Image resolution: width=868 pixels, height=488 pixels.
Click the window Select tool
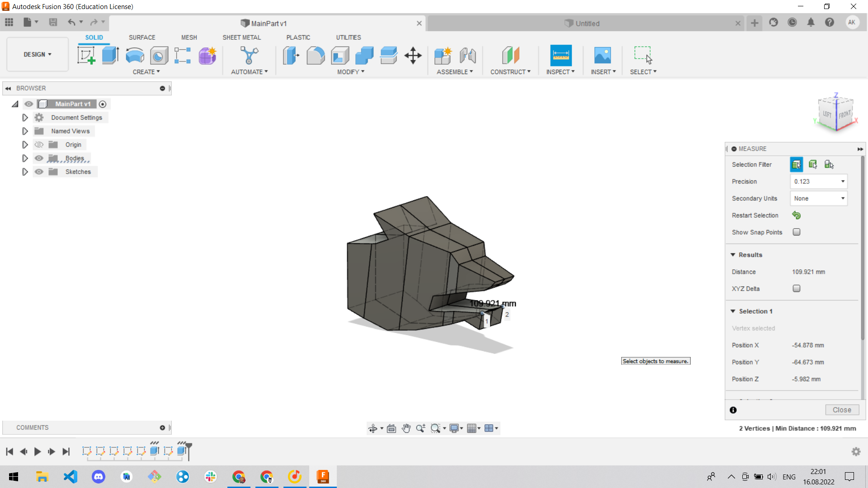[643, 56]
